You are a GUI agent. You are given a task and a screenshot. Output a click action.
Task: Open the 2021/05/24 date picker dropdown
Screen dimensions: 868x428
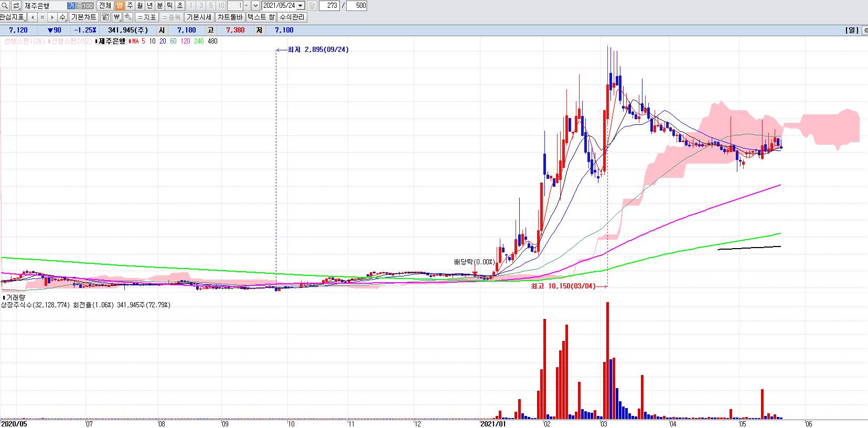(301, 6)
